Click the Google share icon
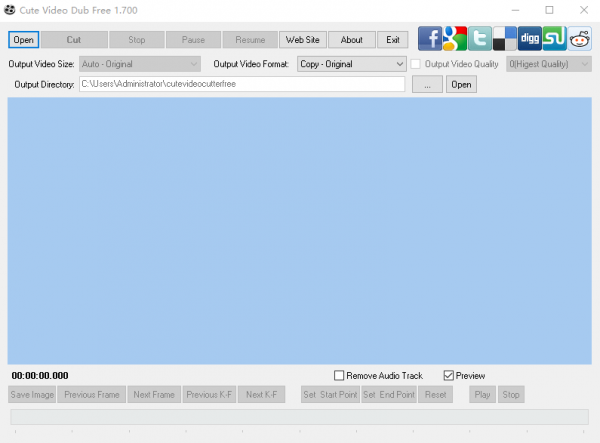The width and height of the screenshot is (600, 443). click(455, 39)
